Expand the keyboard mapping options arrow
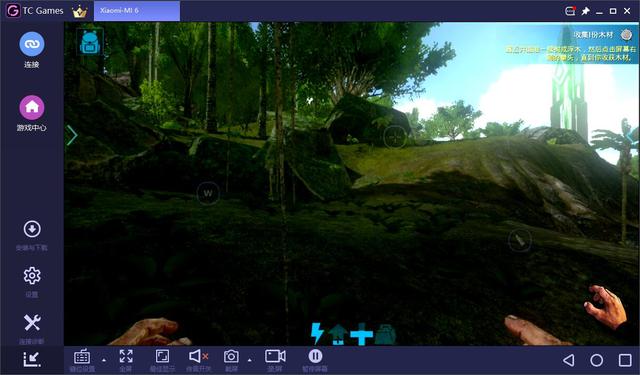 coord(104,360)
